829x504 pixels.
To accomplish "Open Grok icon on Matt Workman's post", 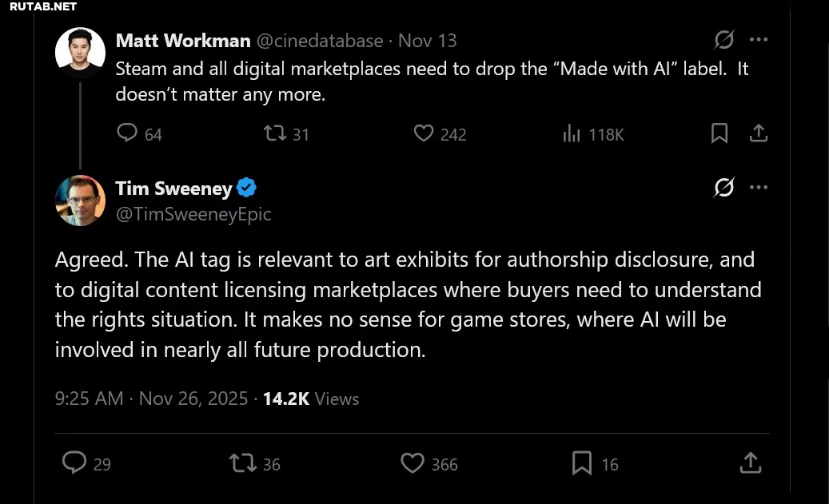I will click(x=724, y=40).
